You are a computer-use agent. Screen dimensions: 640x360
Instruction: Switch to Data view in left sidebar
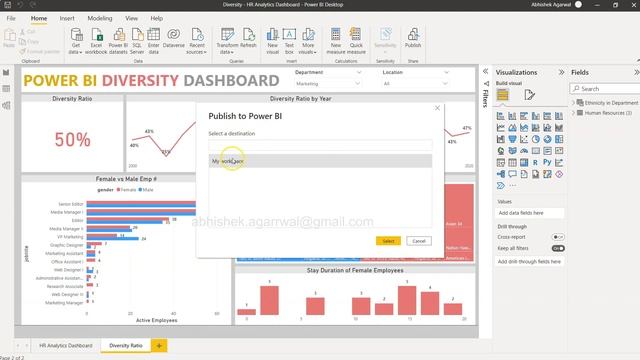6,89
